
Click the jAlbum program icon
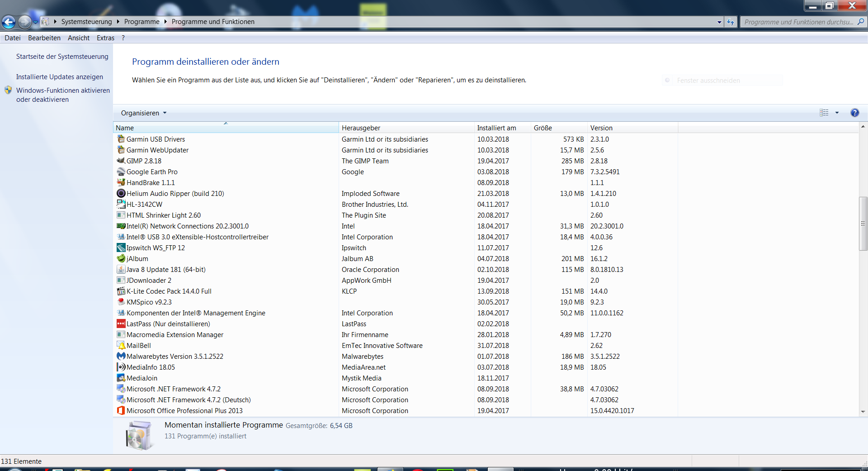(x=121, y=258)
